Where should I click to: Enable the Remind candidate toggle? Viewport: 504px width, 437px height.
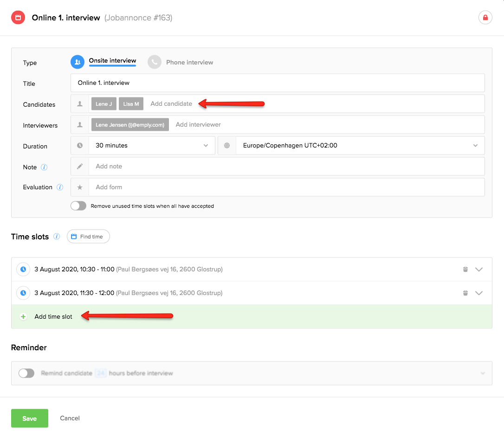coord(26,373)
